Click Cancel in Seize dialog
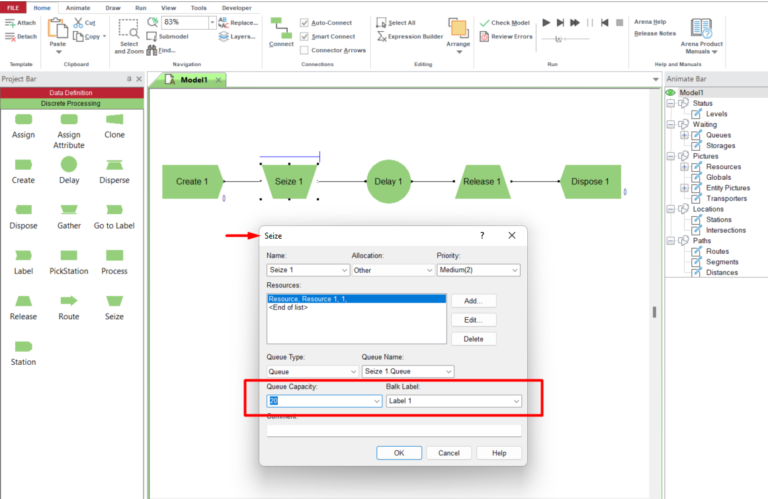The image size is (768, 499). (x=449, y=453)
